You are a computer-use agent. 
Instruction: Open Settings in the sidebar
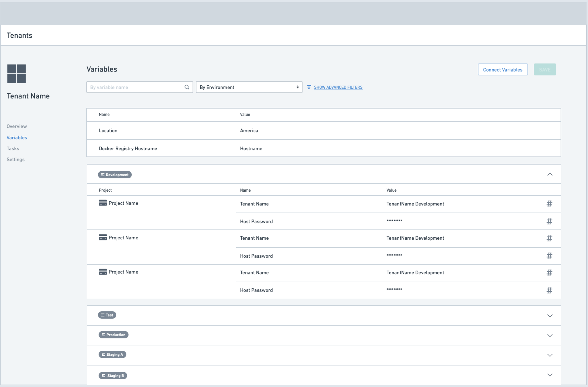(x=15, y=159)
